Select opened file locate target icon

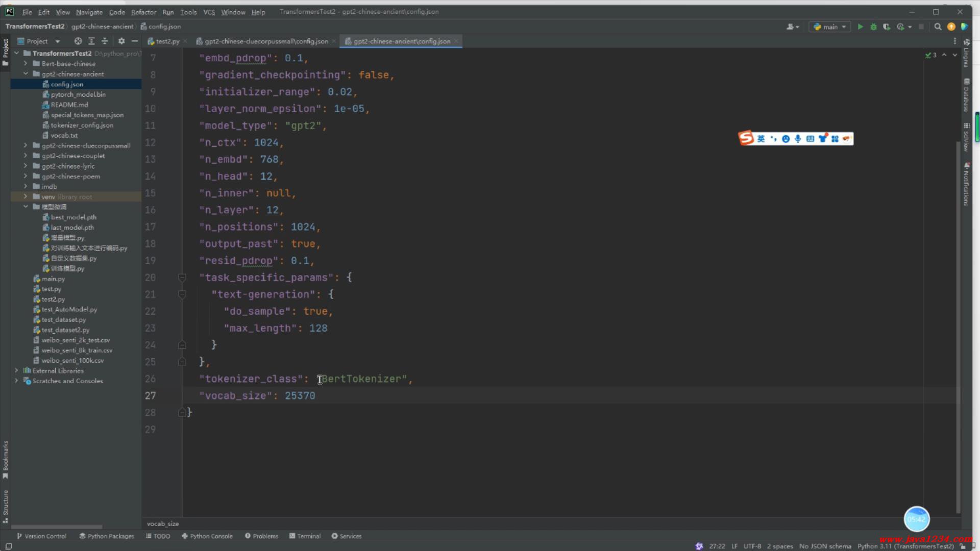[78, 41]
